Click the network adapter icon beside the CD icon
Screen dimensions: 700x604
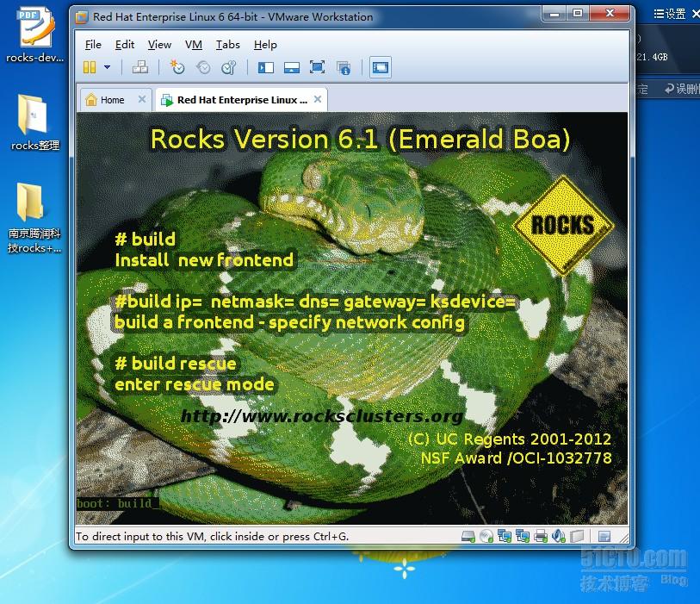coord(505,536)
